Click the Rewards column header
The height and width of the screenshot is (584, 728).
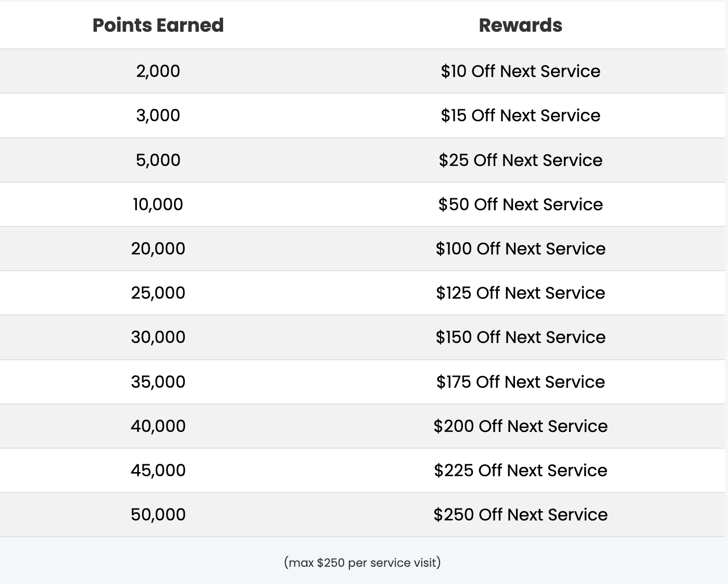[520, 25]
